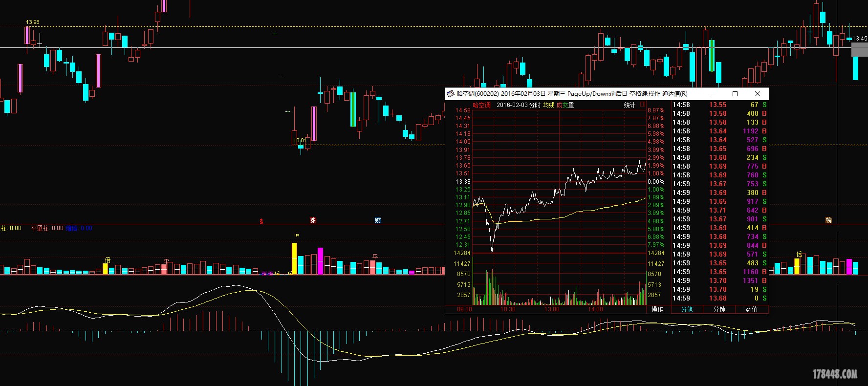The width and height of the screenshot is (868, 386).
Task: Switch to the 数值 tab
Action: click(x=752, y=309)
